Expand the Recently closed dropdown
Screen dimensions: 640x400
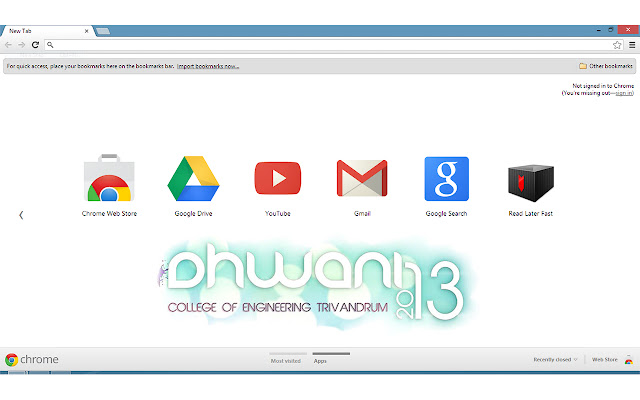[x=555, y=360]
